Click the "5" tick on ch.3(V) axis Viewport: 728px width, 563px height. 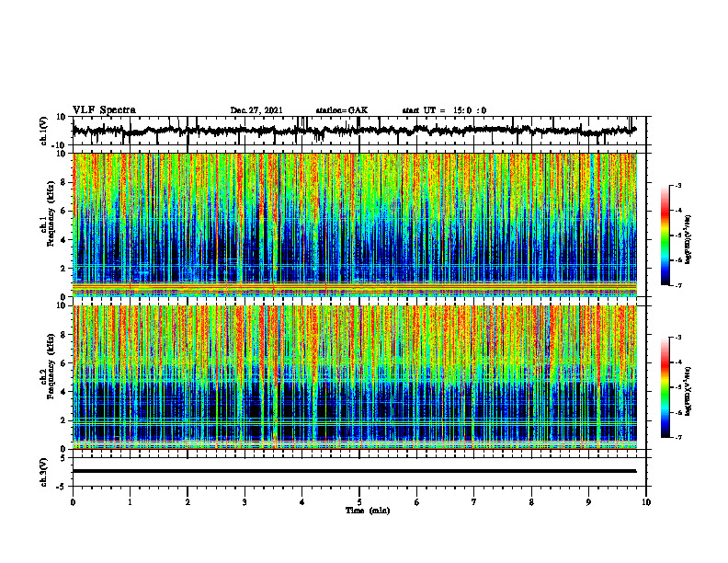pos(64,457)
